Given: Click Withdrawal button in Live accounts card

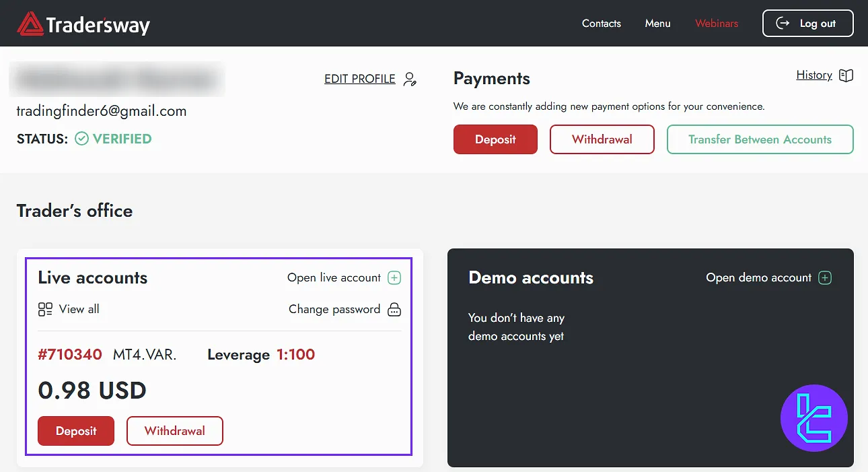Looking at the screenshot, I should click(x=175, y=431).
